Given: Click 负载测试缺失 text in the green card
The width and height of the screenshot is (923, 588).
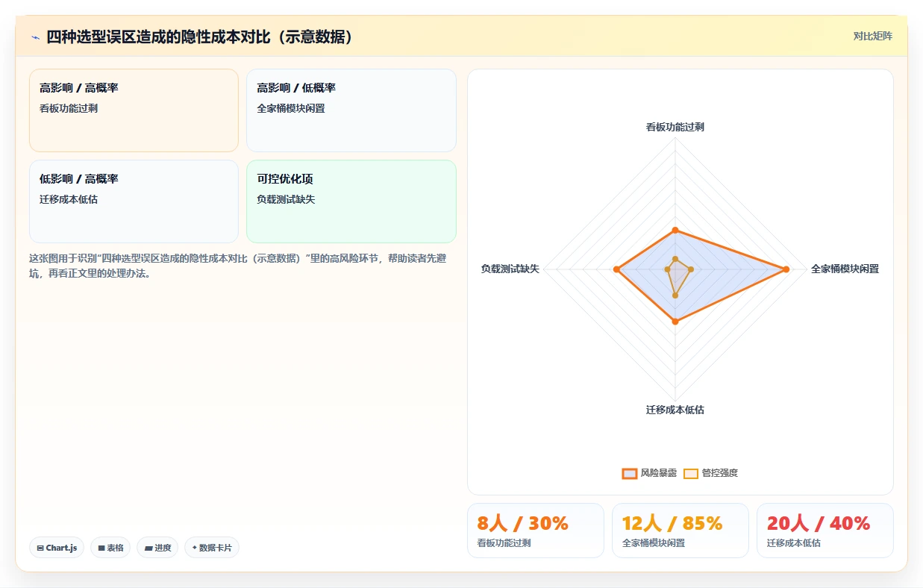Looking at the screenshot, I should click(286, 199).
